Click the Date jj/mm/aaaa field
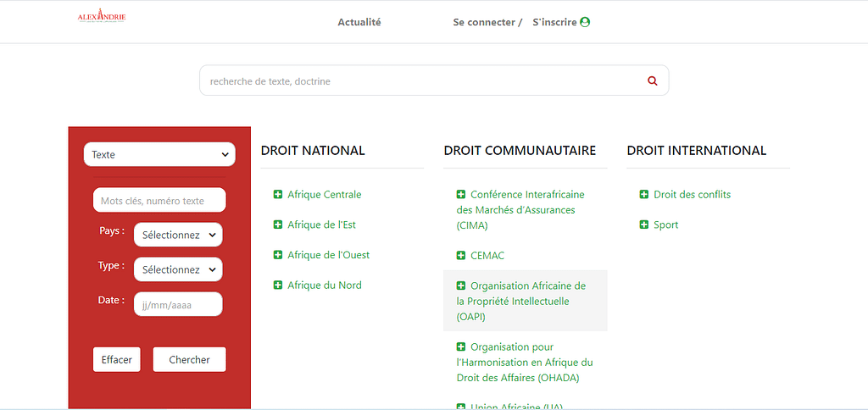Image resolution: width=868 pixels, height=410 pixels. coord(178,304)
